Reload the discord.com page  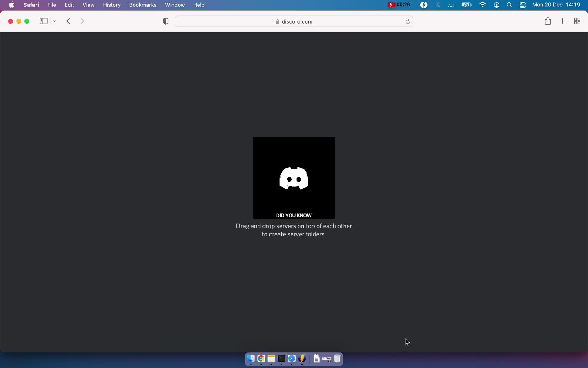[408, 21]
